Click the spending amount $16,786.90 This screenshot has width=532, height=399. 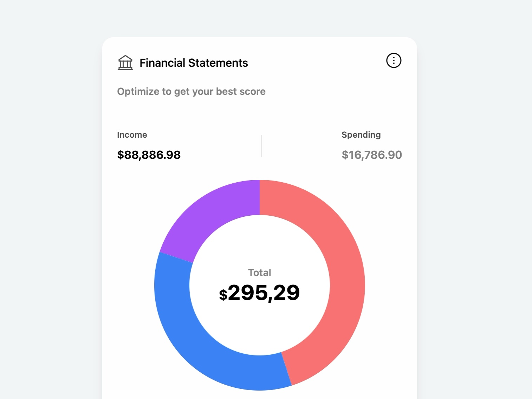click(x=372, y=155)
